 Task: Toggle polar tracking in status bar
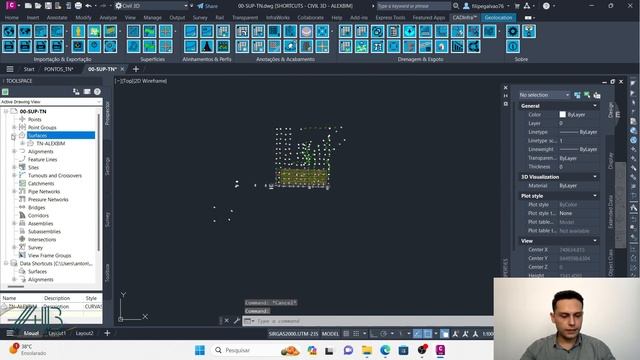383,334
